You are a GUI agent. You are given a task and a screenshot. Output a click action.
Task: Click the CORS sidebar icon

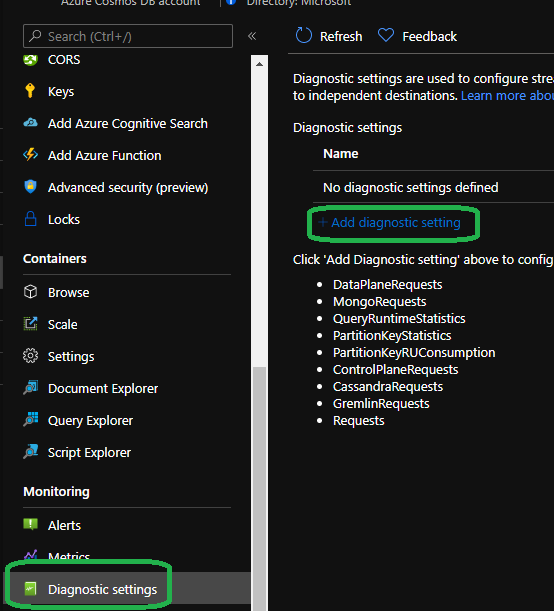pos(30,60)
